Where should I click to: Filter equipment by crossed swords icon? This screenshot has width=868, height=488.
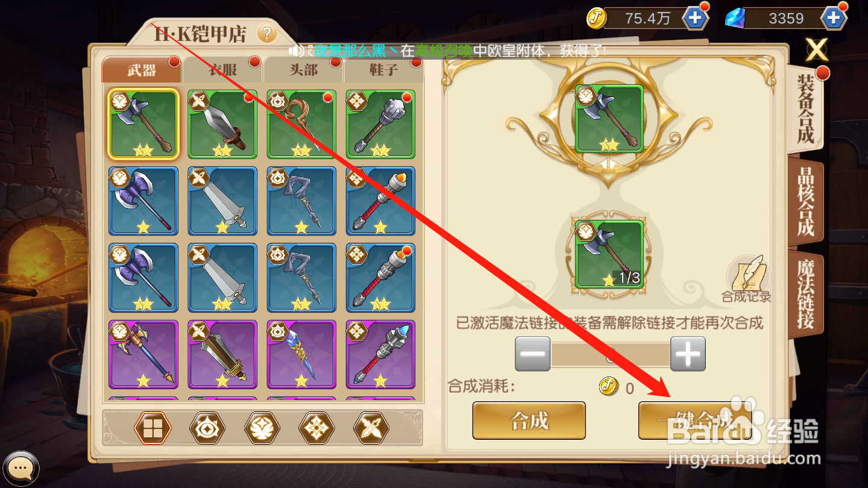(371, 428)
